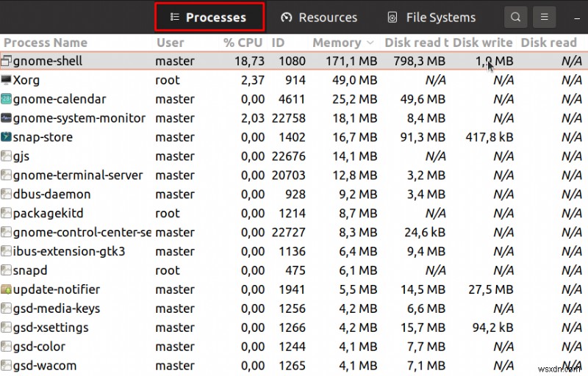Select the snapd process name
588x376 pixels.
[x=30, y=270]
